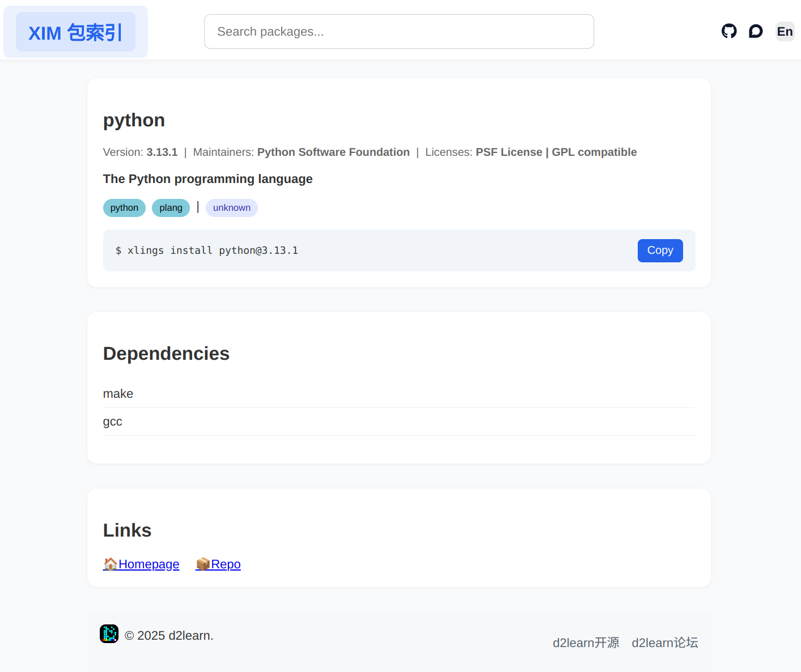Click the python package title
This screenshot has width=801, height=672.
134,120
